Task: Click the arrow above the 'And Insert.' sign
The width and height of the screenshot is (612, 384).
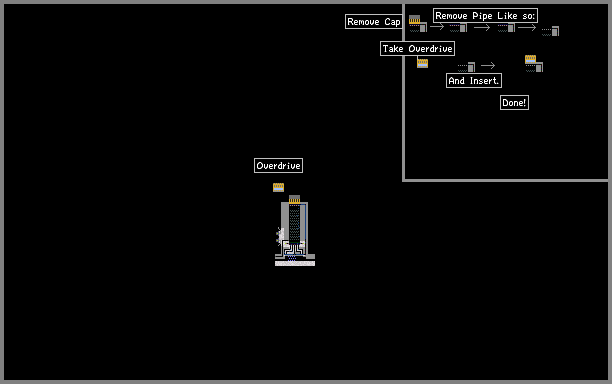Action: coord(488,65)
